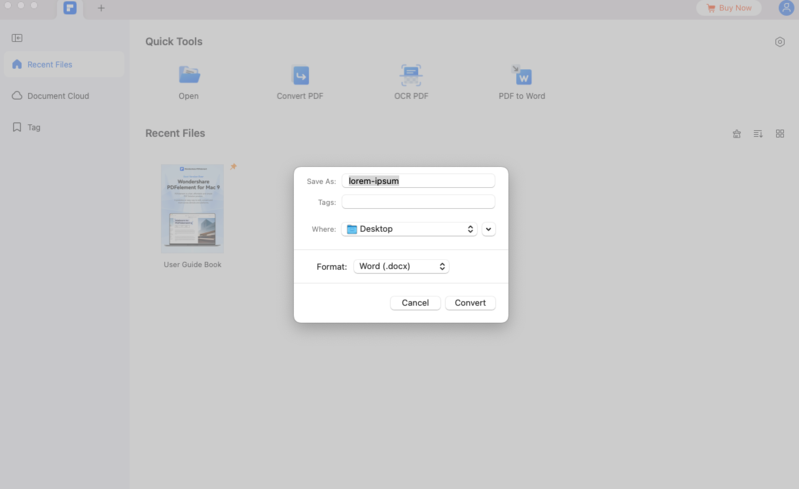Click the clear recent files icon
The image size is (799, 489).
[737, 134]
